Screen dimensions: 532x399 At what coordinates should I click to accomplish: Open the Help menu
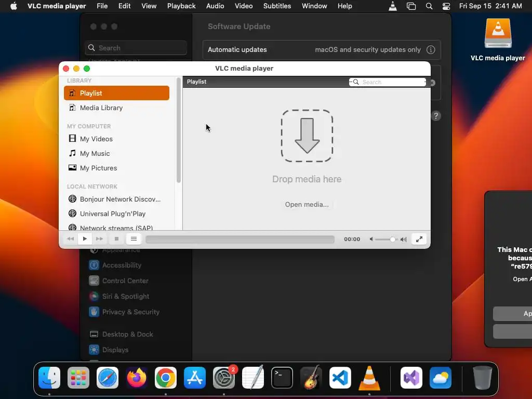(345, 6)
